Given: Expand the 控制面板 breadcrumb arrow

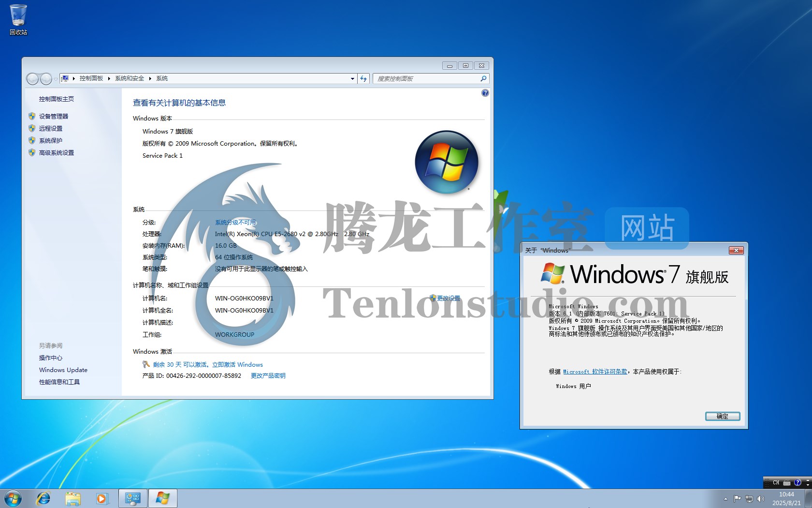Looking at the screenshot, I should click(109, 78).
